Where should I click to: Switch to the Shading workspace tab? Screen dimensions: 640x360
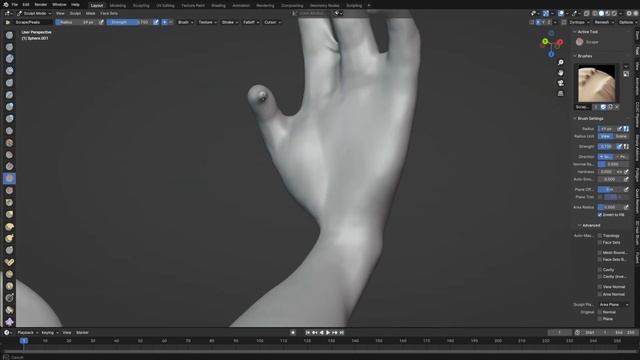click(218, 6)
